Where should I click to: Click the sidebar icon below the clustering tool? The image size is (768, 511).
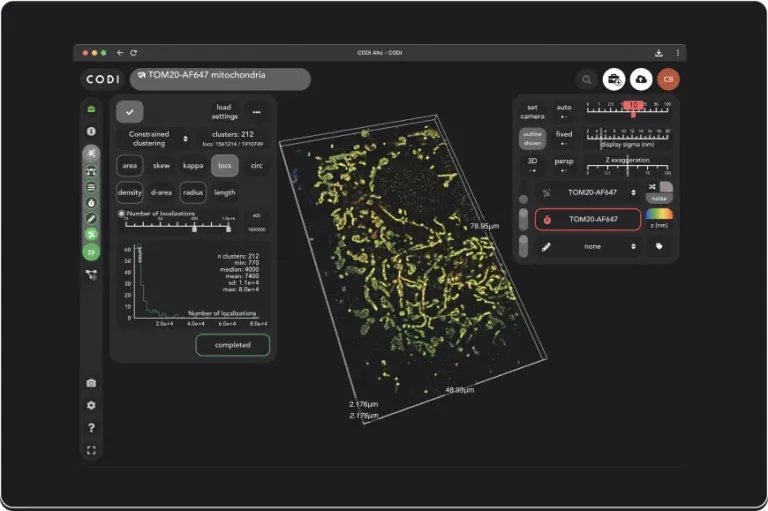(x=91, y=171)
